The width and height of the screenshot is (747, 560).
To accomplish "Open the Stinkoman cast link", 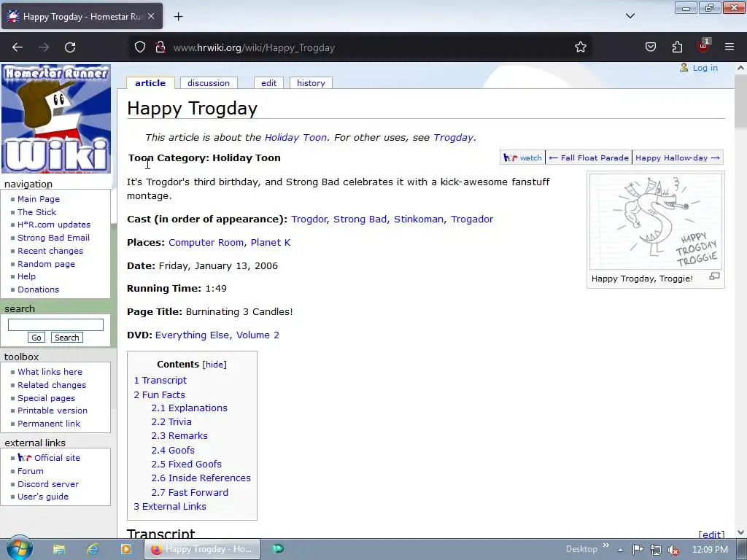I will point(418,219).
